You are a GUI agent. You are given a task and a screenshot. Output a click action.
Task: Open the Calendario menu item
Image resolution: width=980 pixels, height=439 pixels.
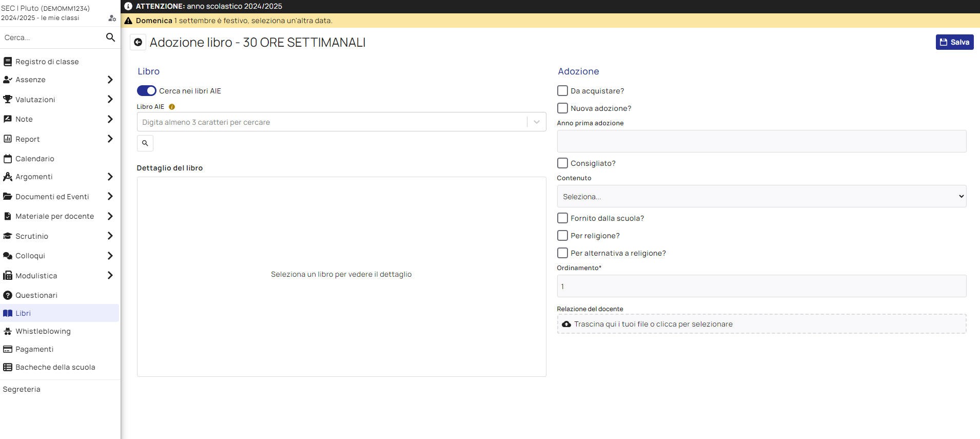pos(60,159)
